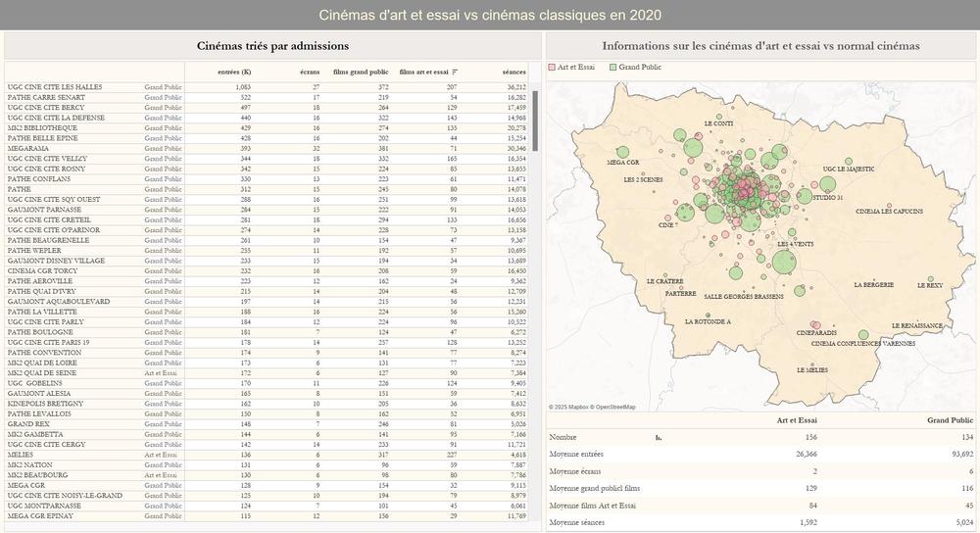
Task: Select the GAUMONT AQUABOULEVARD row
Action: coord(267,302)
